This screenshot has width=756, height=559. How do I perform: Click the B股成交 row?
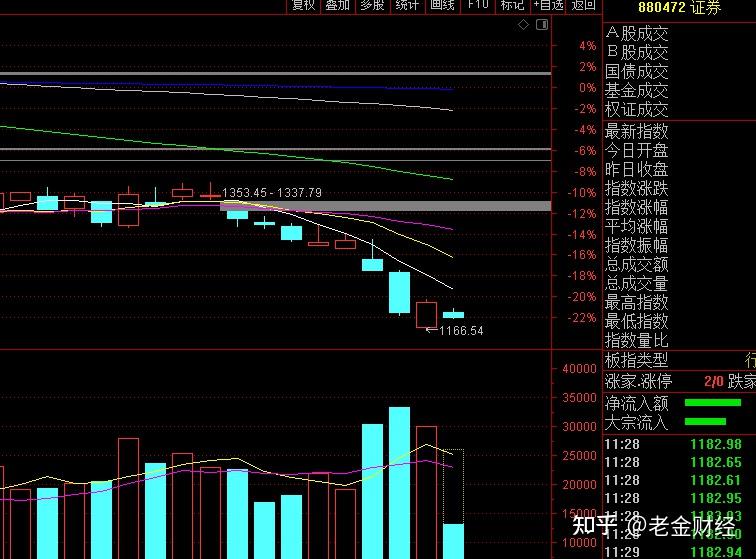coord(636,52)
